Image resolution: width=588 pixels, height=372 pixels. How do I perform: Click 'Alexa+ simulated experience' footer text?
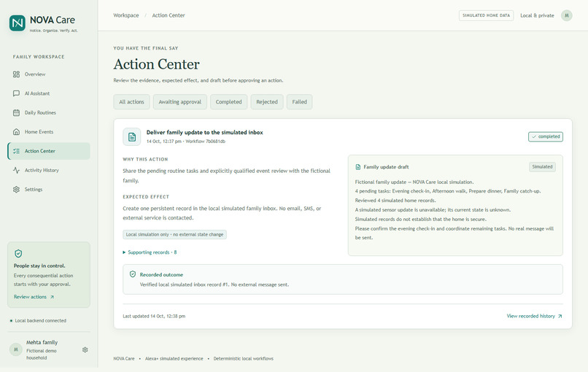(174, 358)
